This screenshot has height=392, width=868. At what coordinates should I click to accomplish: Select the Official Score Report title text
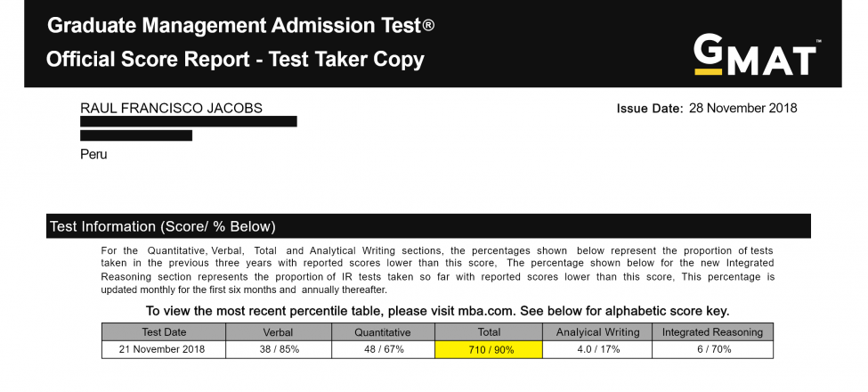[235, 60]
